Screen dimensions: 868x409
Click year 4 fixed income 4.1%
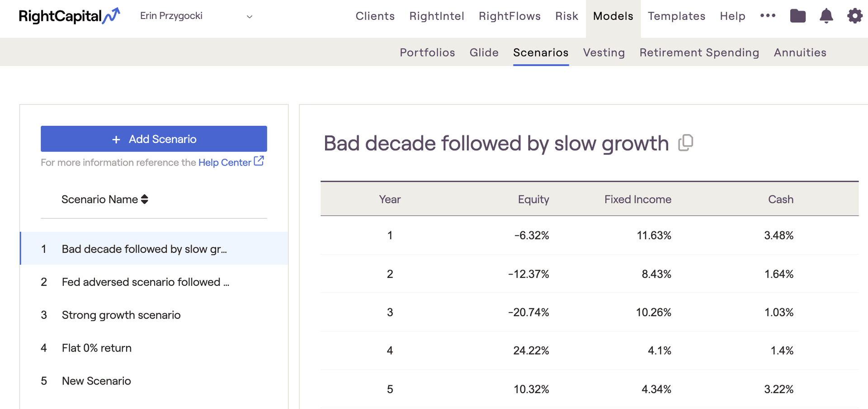(660, 351)
